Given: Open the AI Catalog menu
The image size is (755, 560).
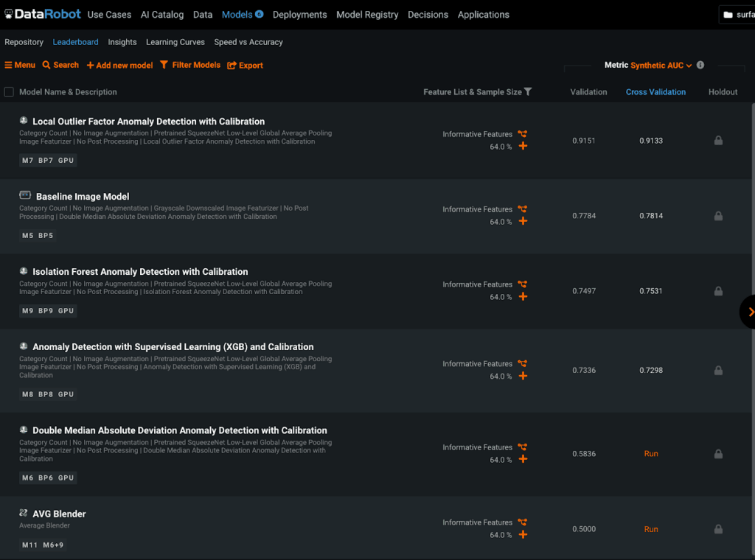Looking at the screenshot, I should tap(161, 15).
